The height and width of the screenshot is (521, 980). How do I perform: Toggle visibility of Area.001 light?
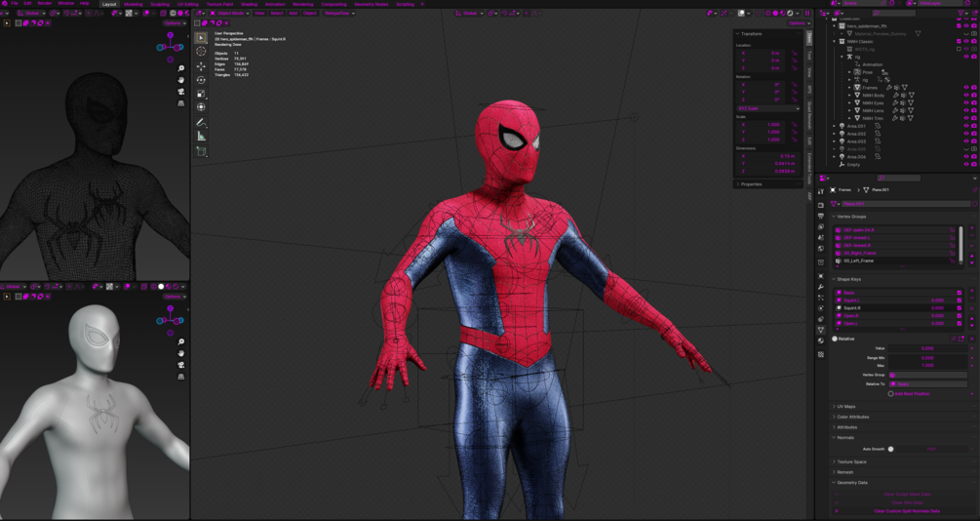click(965, 126)
